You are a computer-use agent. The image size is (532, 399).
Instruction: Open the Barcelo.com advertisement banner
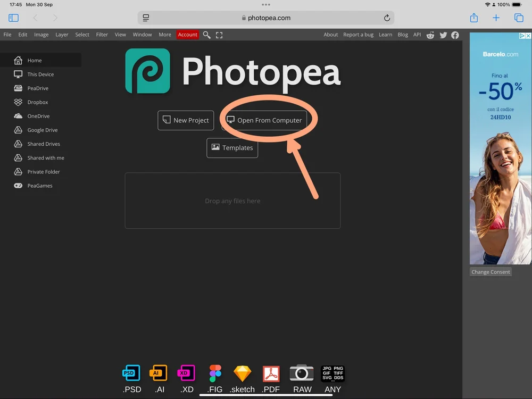coord(501,148)
